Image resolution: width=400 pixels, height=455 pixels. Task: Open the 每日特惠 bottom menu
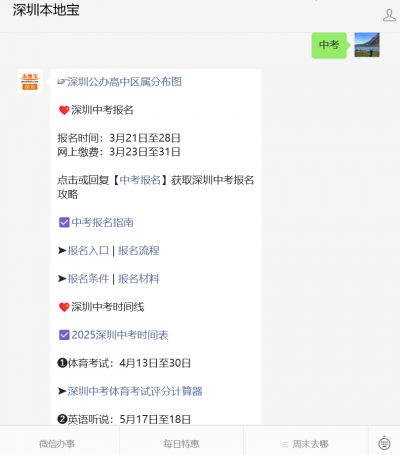tap(181, 444)
